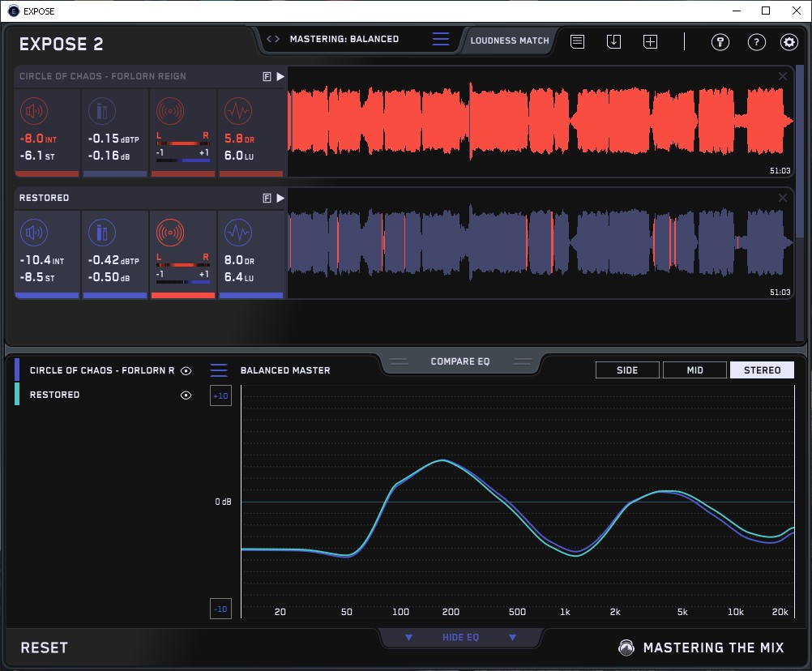Click the Circle of Chaos - Forlorn R EQ legend
Viewport: 812px width, 671px height.
[102, 370]
